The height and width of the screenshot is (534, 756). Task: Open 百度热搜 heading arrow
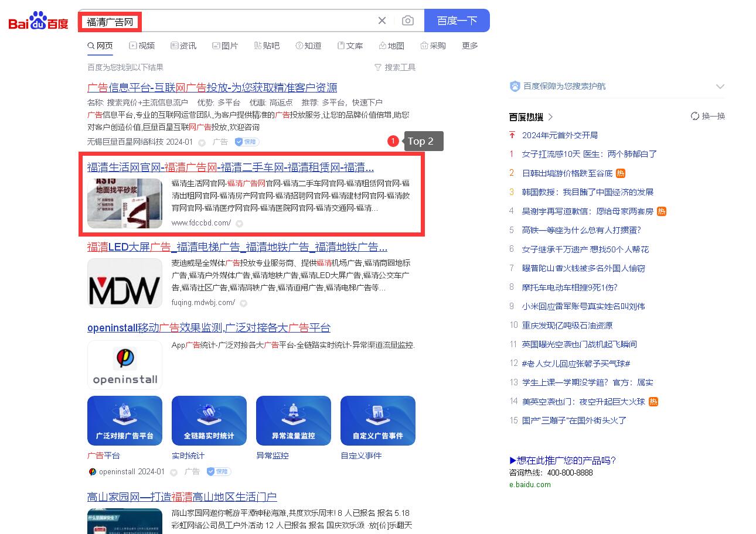pos(550,117)
